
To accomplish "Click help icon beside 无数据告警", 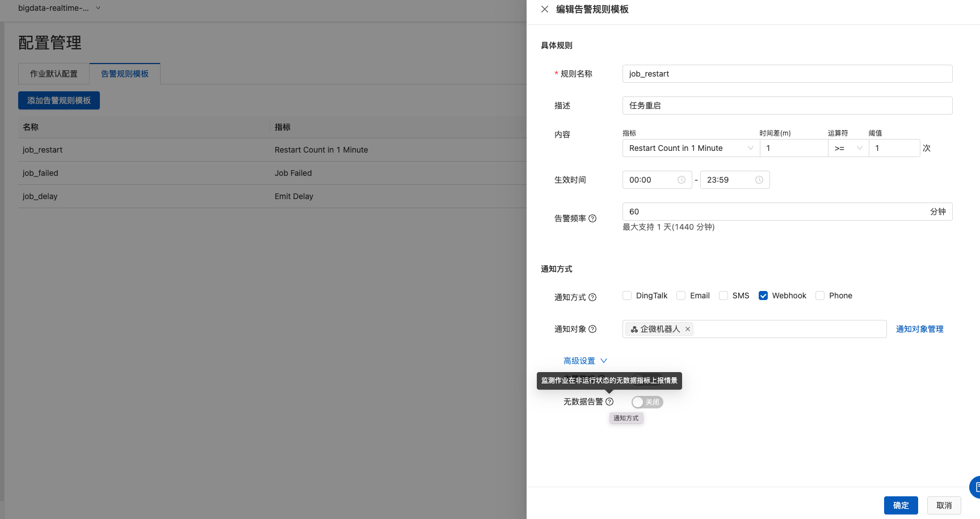I will (609, 402).
